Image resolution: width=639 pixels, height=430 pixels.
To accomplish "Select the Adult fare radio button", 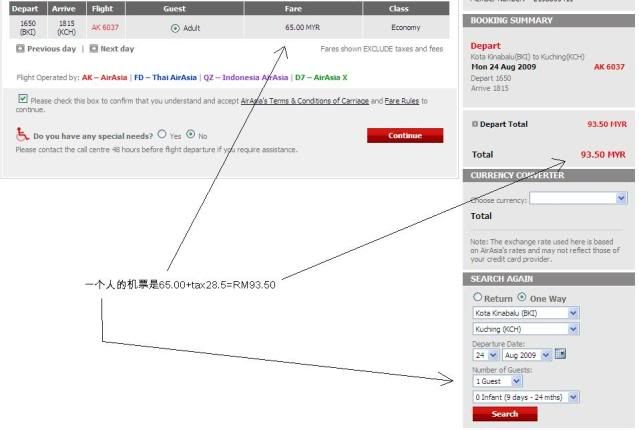I will tap(175, 28).
